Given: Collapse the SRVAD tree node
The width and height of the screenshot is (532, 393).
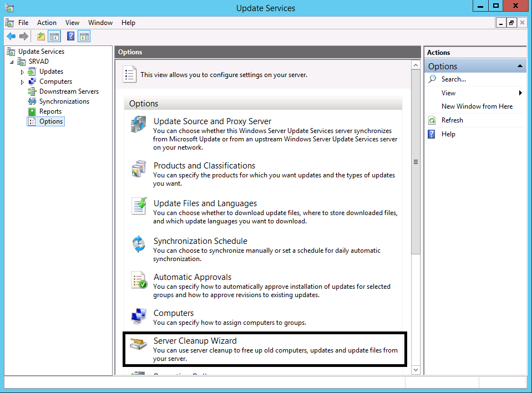Looking at the screenshot, I should 12,62.
